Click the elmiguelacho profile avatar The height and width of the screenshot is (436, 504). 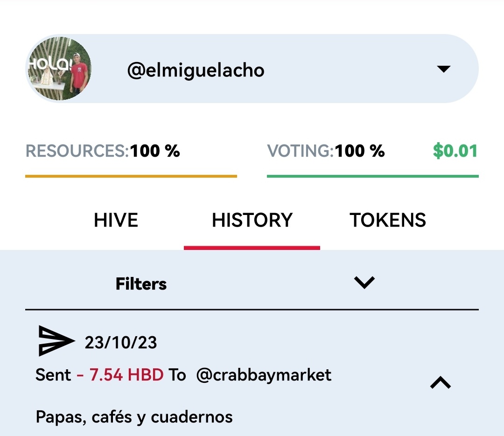click(x=59, y=69)
